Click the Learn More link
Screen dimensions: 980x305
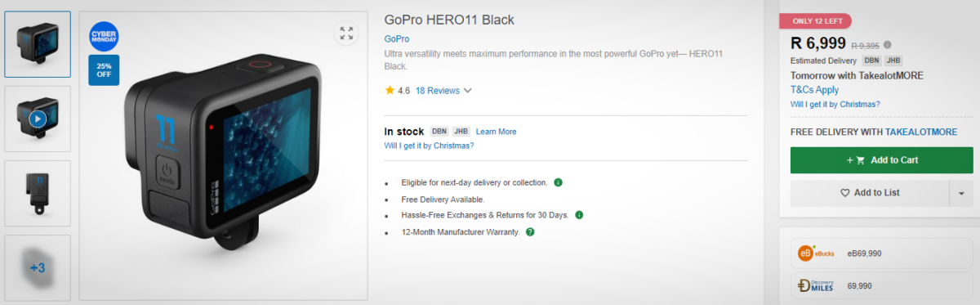tap(497, 132)
